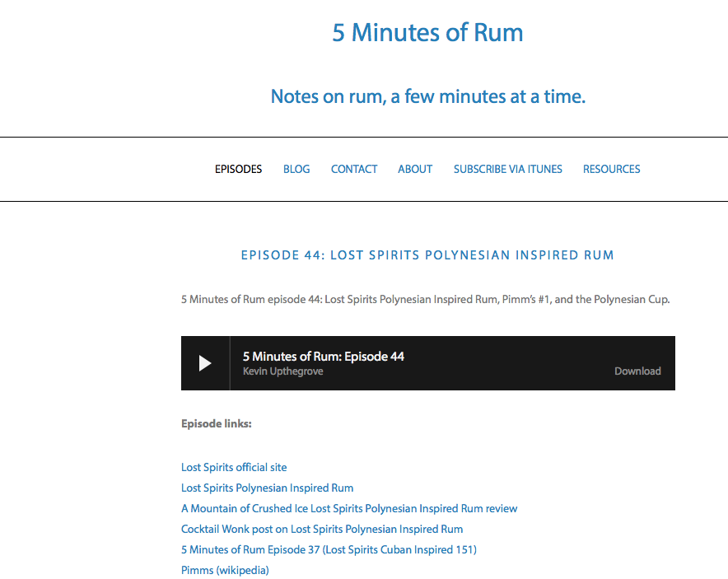Select Subscribe via iTunes

pos(507,169)
